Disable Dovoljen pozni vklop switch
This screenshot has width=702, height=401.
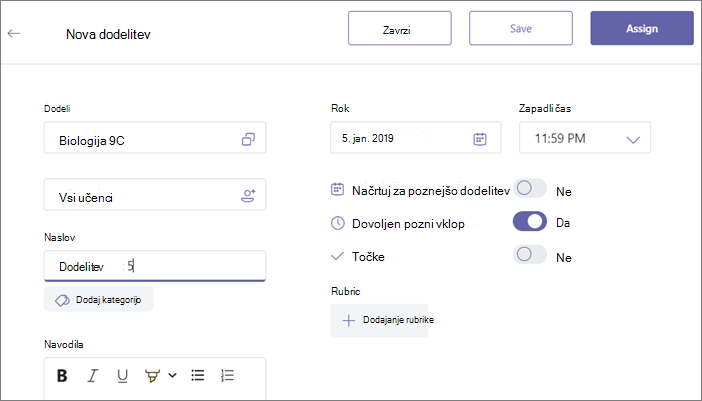point(530,222)
